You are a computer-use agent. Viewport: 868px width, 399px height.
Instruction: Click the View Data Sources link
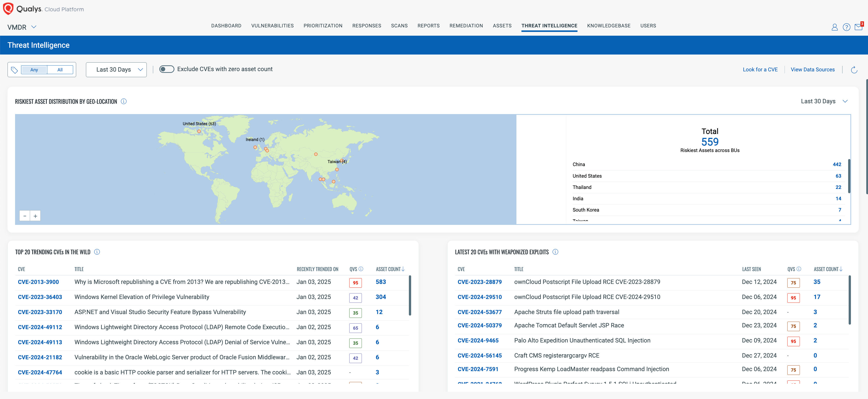[x=812, y=70]
